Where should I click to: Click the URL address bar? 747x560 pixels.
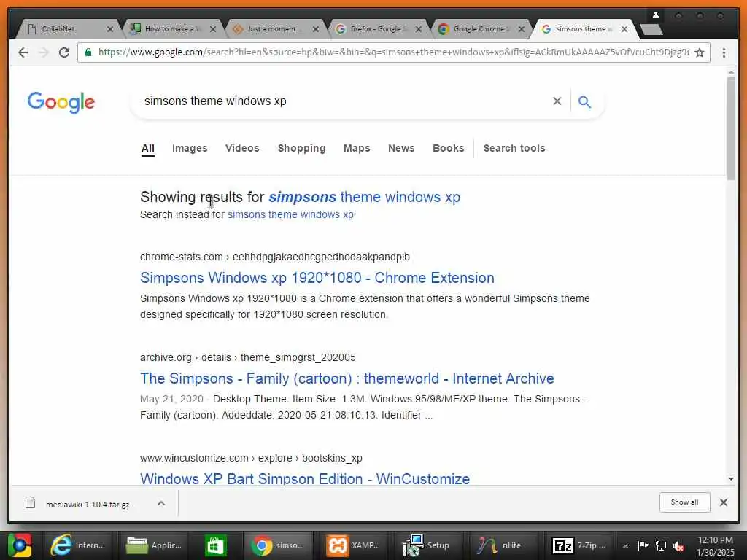(x=393, y=52)
